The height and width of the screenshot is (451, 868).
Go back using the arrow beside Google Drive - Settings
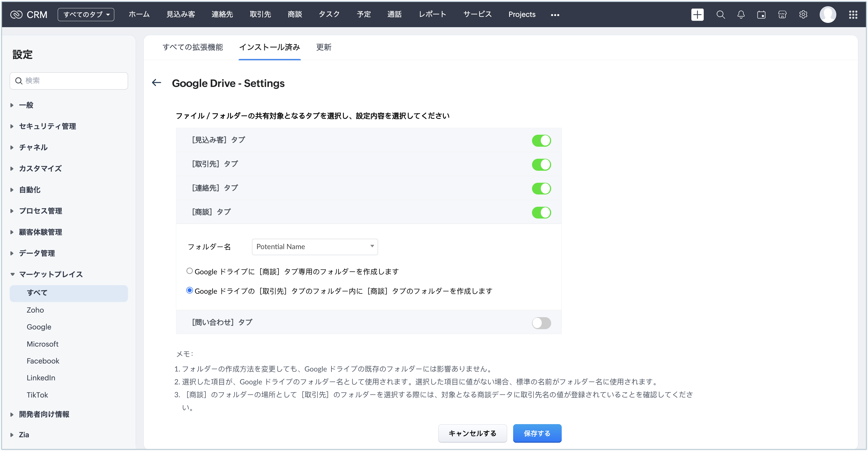coord(157,83)
